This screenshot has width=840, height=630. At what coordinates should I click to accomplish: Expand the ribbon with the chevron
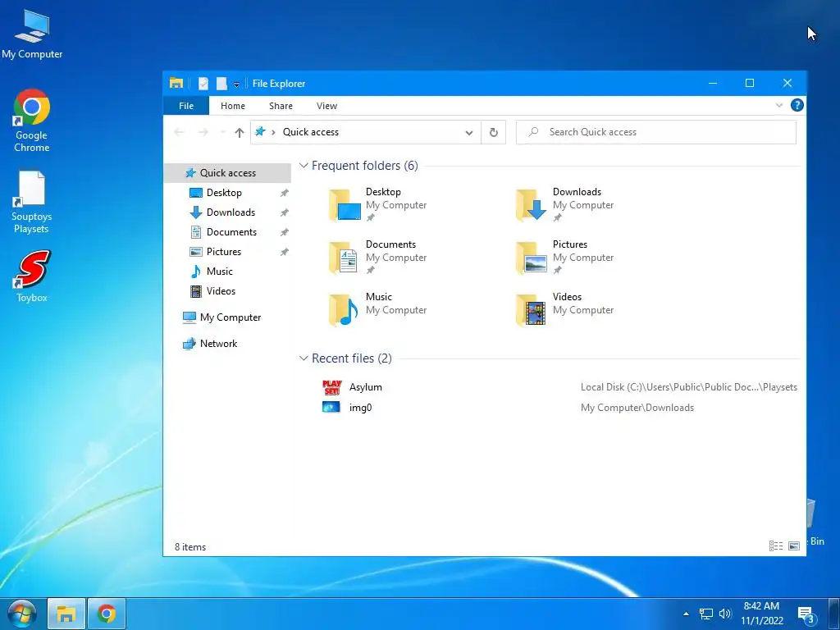click(x=779, y=106)
